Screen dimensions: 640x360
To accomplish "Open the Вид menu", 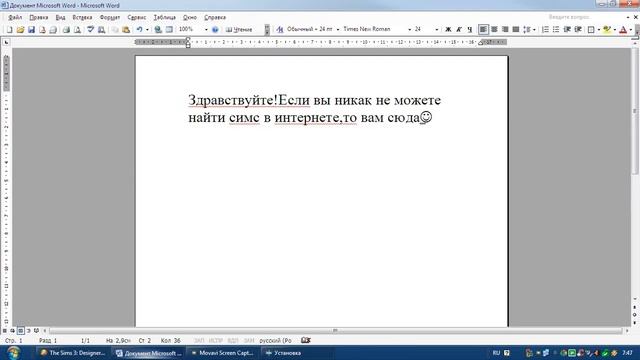I will tap(60, 18).
